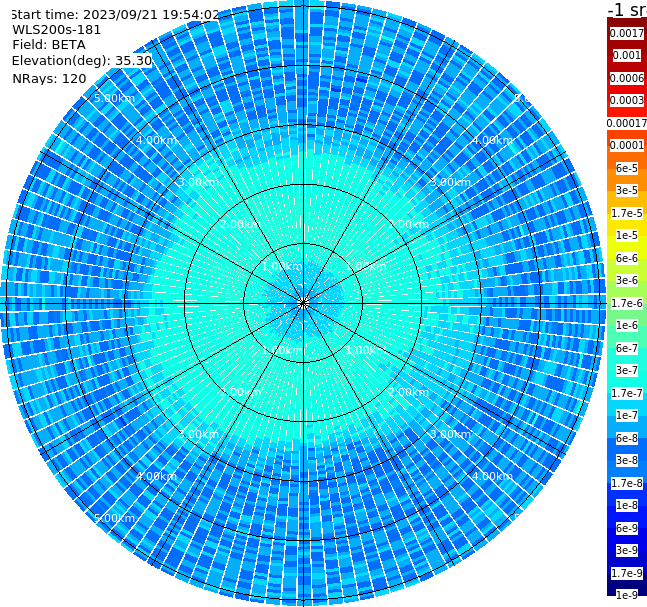Select the WLS200s-181 instrument label
This screenshot has height=607, width=647.
pos(57,30)
